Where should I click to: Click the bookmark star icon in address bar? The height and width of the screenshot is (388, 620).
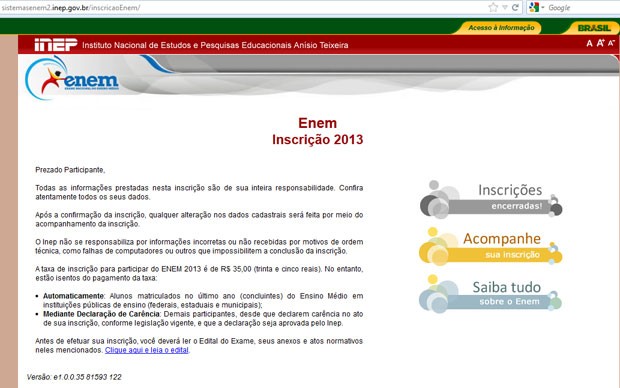[x=493, y=7]
